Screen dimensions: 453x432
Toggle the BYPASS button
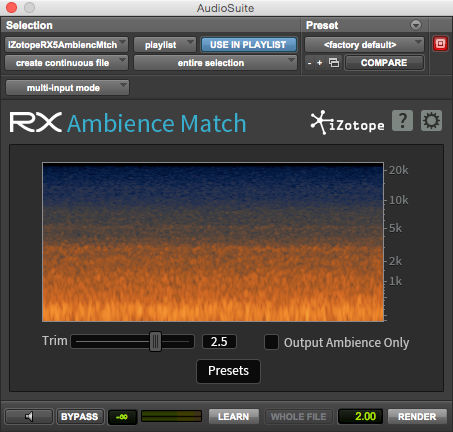(x=80, y=416)
